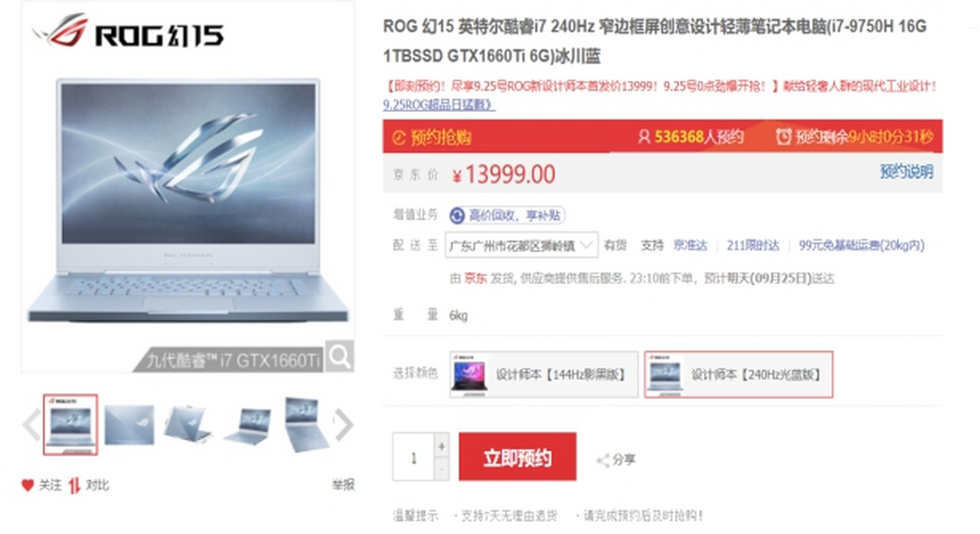Show the previous thumbnails with the left arrow
This screenshot has width=980, height=534.
pyautogui.click(x=31, y=425)
